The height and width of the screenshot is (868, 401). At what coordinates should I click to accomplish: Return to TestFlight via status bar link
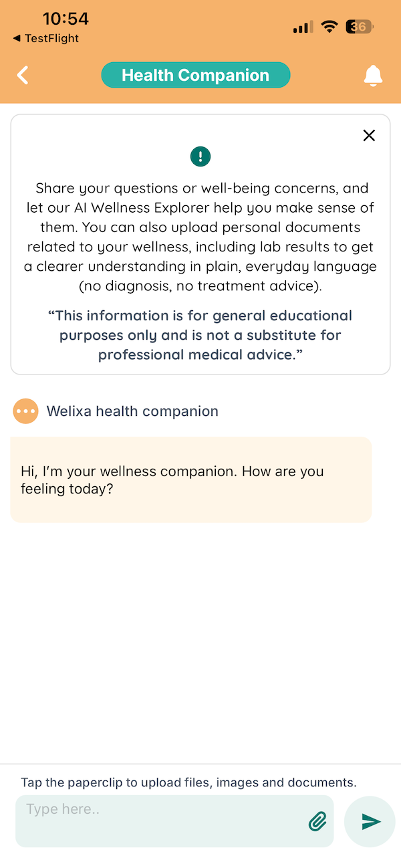tap(45, 39)
